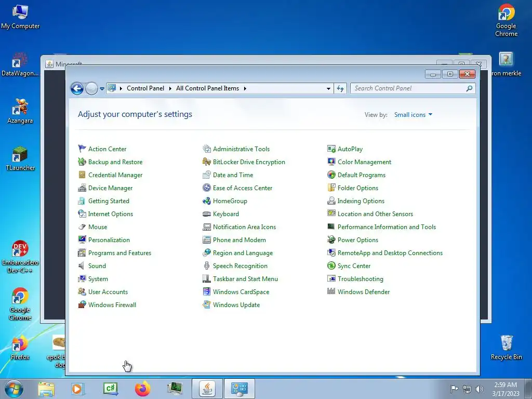This screenshot has height=399, width=532.
Task: Click the Date and Time icon
Action: [x=207, y=175]
